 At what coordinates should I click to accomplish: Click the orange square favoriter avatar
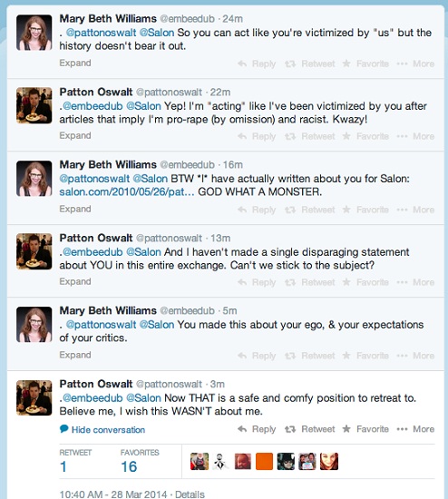click(264, 462)
